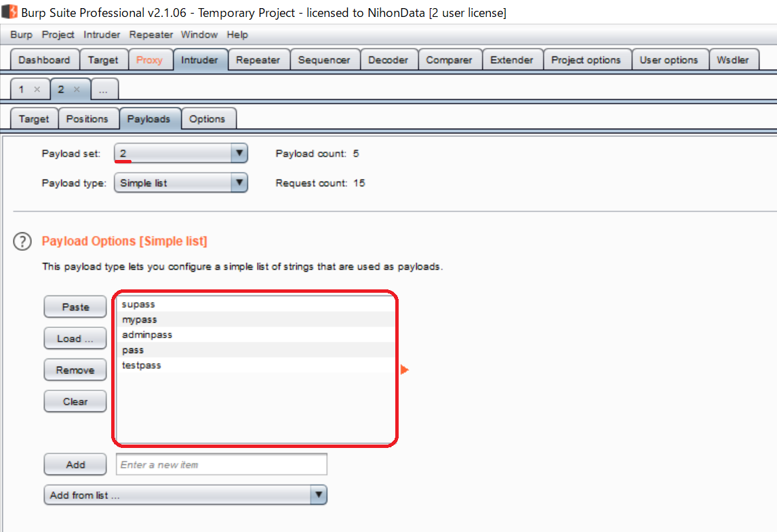The height and width of the screenshot is (532, 777).
Task: Open the Burp menu
Action: 21,35
